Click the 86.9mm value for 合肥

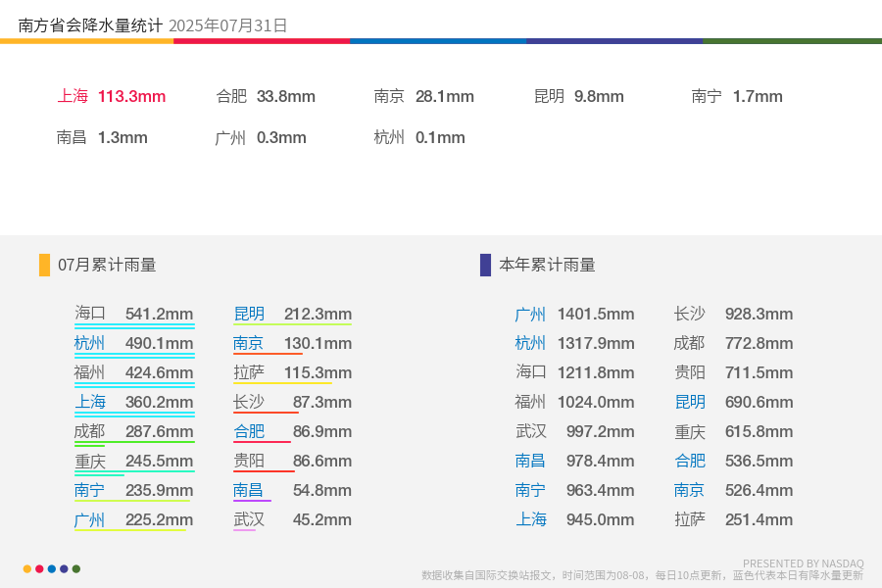click(322, 431)
